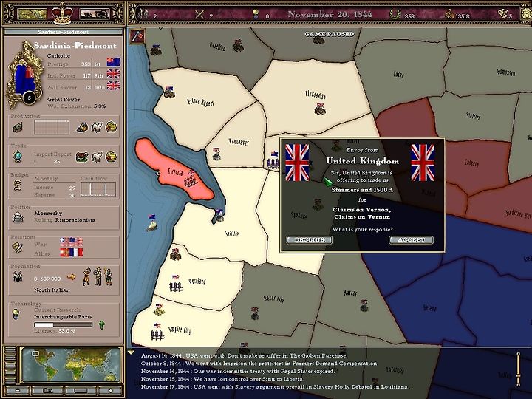Collapse the message log with the small arrow

point(131,353)
